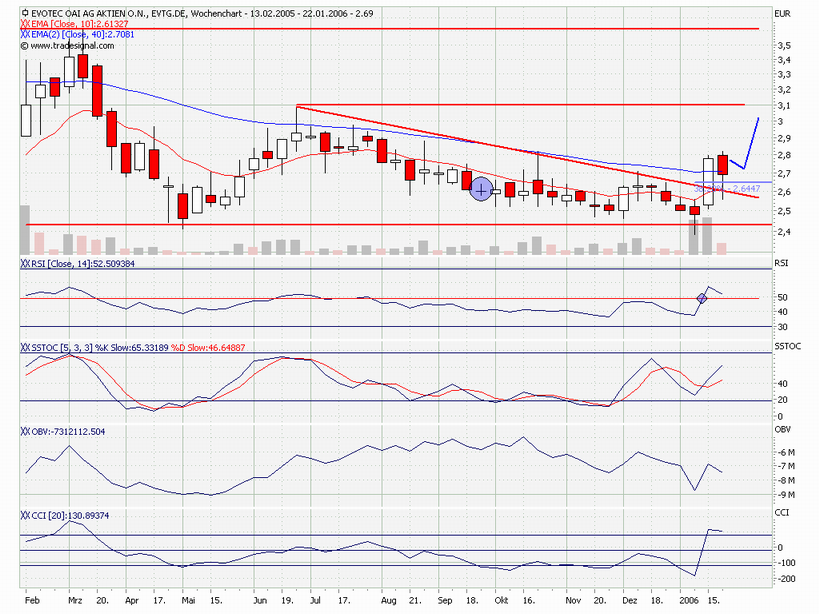Select the SSTOC indicator icon
The image size is (819, 614).
point(25,346)
